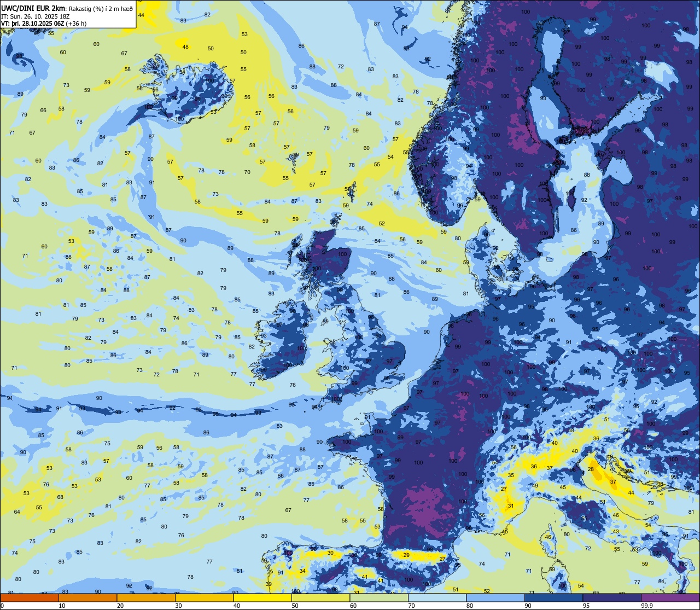
Task: Click the pale yellow 50–60% legend swatch
Action: tap(320, 598)
